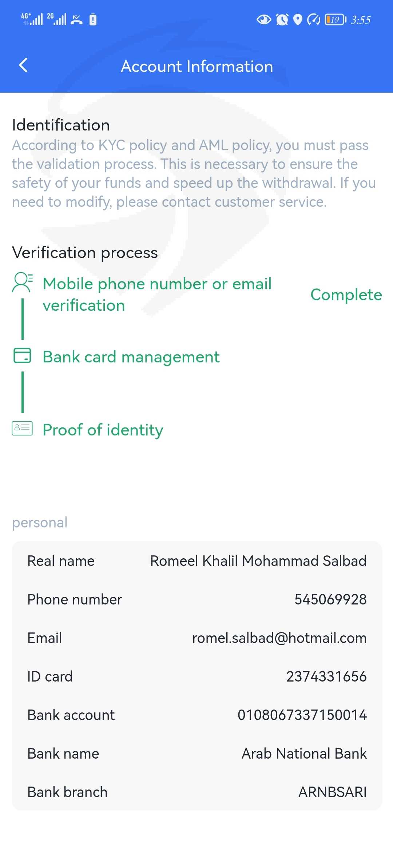The height and width of the screenshot is (868, 393).
Task: Tap the battery level indicator
Action: coord(335,20)
